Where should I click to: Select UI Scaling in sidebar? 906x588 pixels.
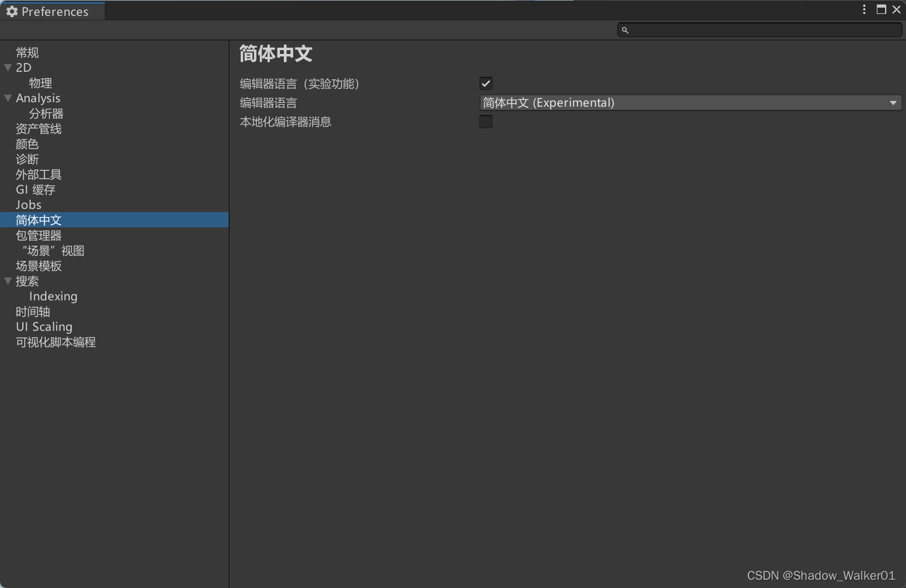point(44,326)
